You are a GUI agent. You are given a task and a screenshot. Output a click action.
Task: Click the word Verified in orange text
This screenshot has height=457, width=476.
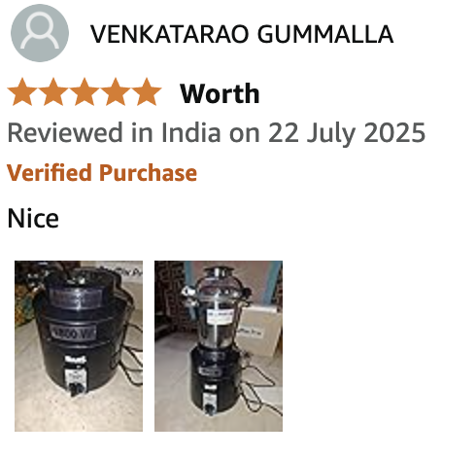click(50, 172)
